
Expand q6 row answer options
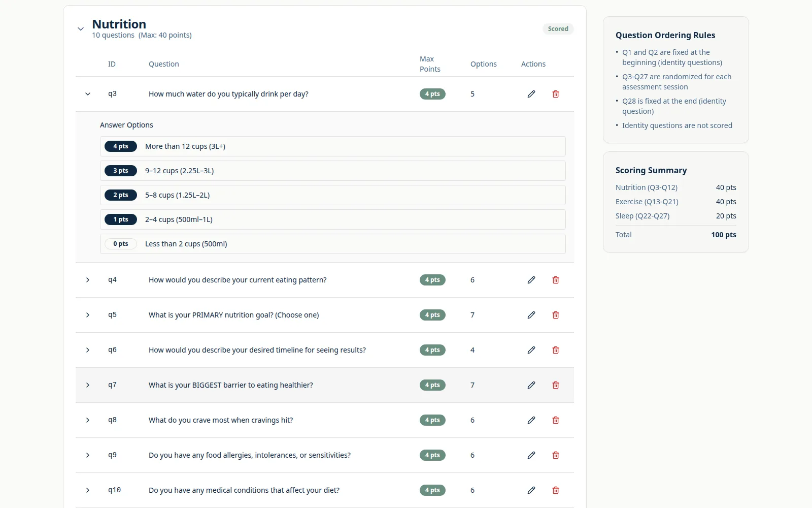click(88, 350)
